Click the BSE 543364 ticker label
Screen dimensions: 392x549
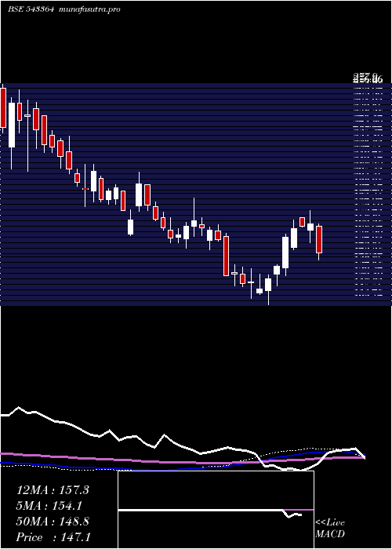pos(31,9)
